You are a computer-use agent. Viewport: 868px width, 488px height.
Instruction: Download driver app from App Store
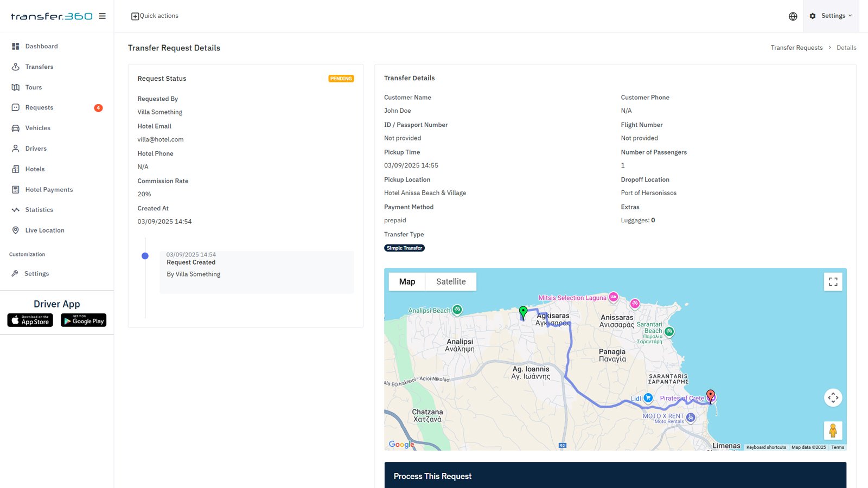(30, 320)
